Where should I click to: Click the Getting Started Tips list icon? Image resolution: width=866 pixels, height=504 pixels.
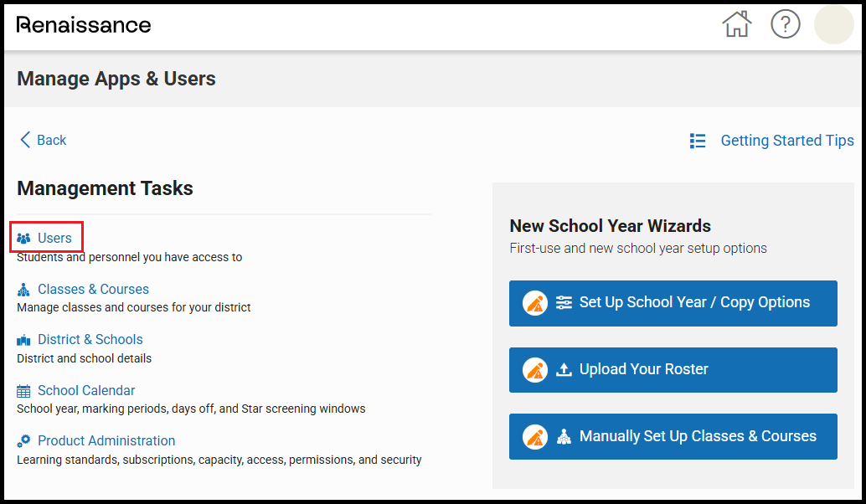[697, 141]
